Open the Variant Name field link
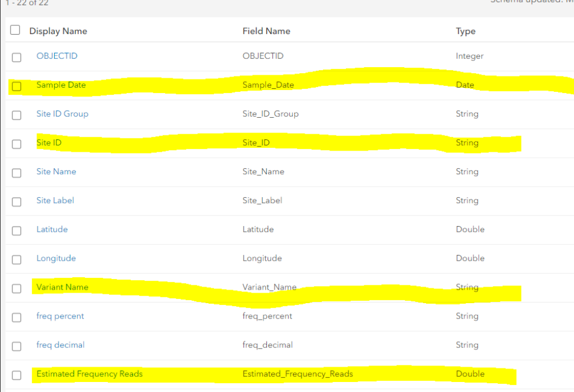The image size is (574, 392). 62,287
